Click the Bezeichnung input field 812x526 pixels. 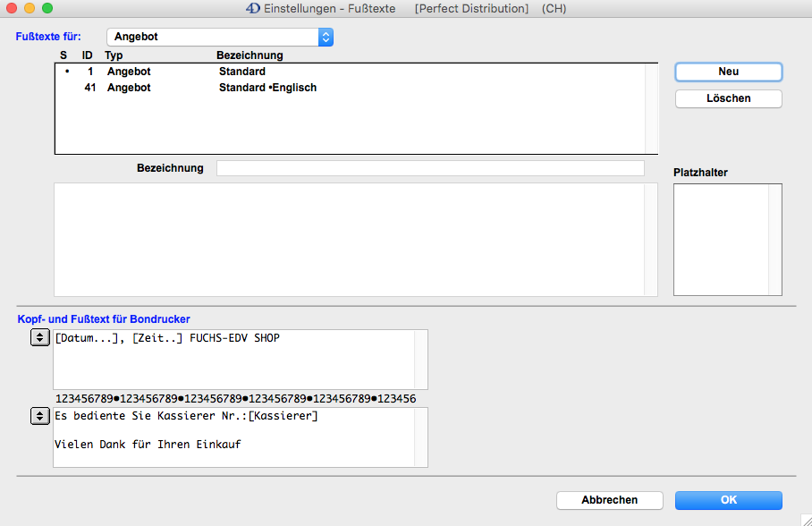tap(430, 168)
